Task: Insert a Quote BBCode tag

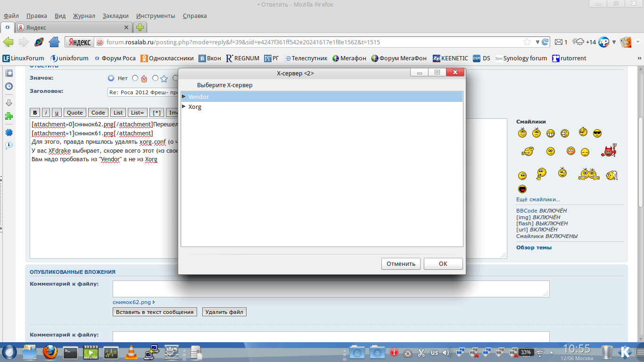Action: pyautogui.click(x=74, y=112)
